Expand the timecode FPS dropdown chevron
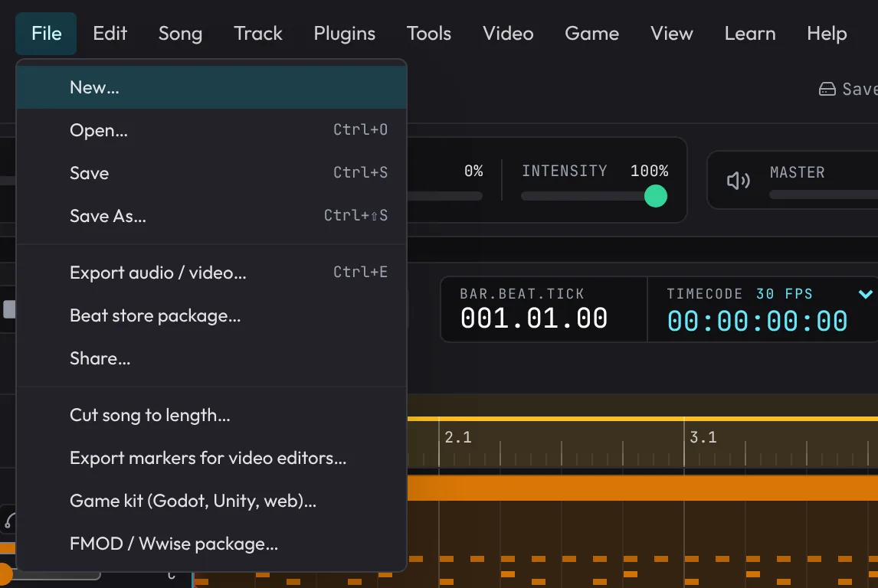878x588 pixels. pos(865,294)
